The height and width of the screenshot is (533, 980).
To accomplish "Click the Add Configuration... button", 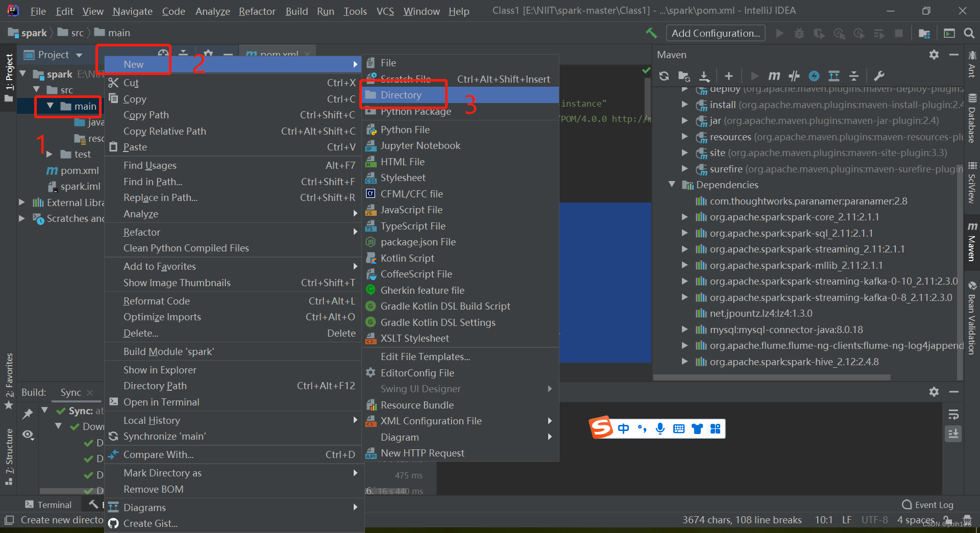I will coord(716,33).
